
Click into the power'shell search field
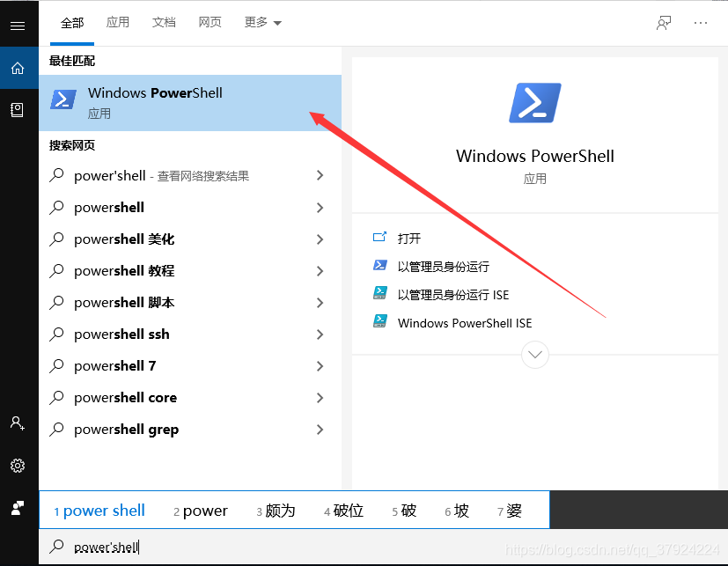pos(383,547)
